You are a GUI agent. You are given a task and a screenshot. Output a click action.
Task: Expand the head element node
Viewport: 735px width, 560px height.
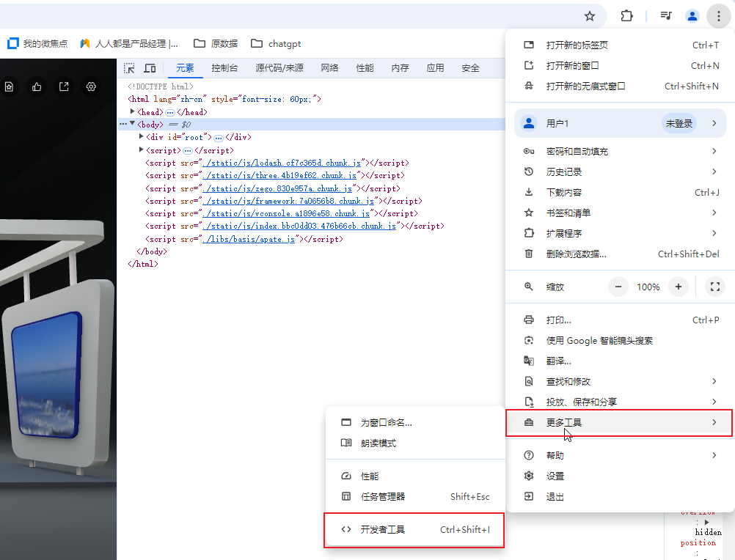pyautogui.click(x=133, y=112)
